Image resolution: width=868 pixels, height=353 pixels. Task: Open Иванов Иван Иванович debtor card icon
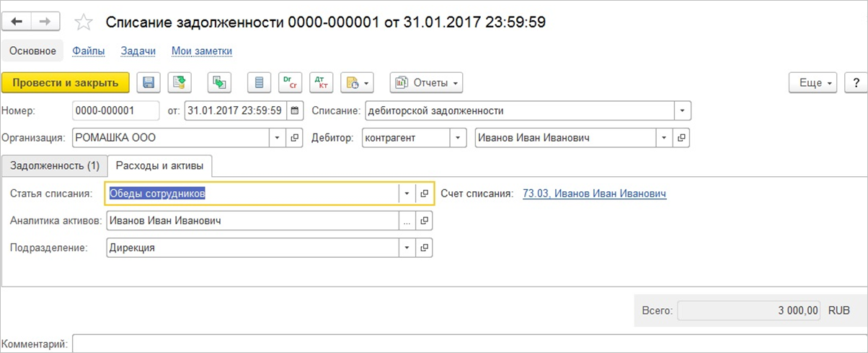click(682, 138)
